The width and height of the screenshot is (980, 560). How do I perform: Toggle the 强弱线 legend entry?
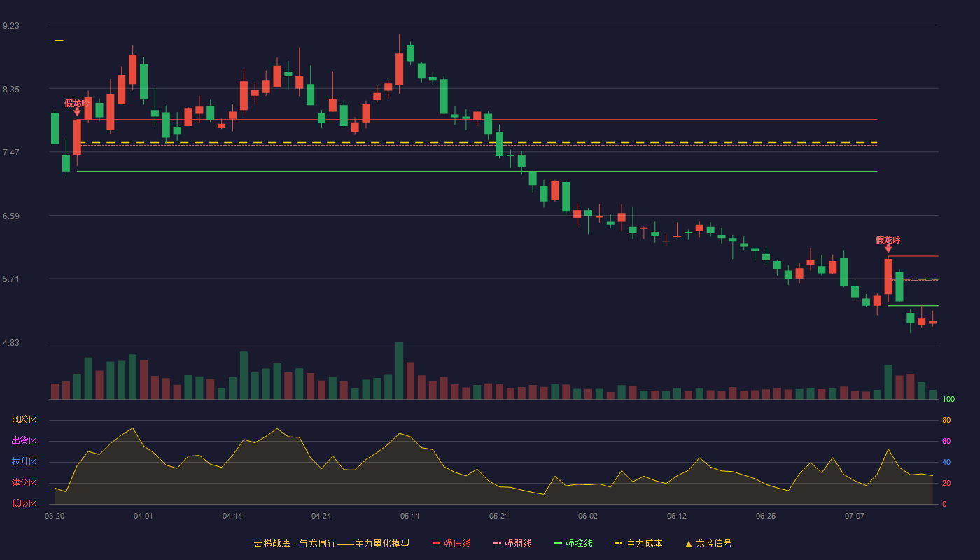click(x=512, y=543)
